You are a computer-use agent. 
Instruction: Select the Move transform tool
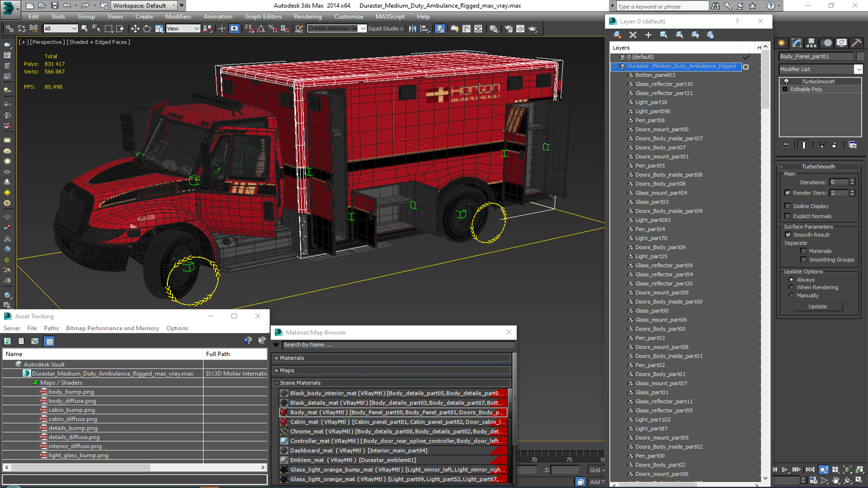click(135, 28)
